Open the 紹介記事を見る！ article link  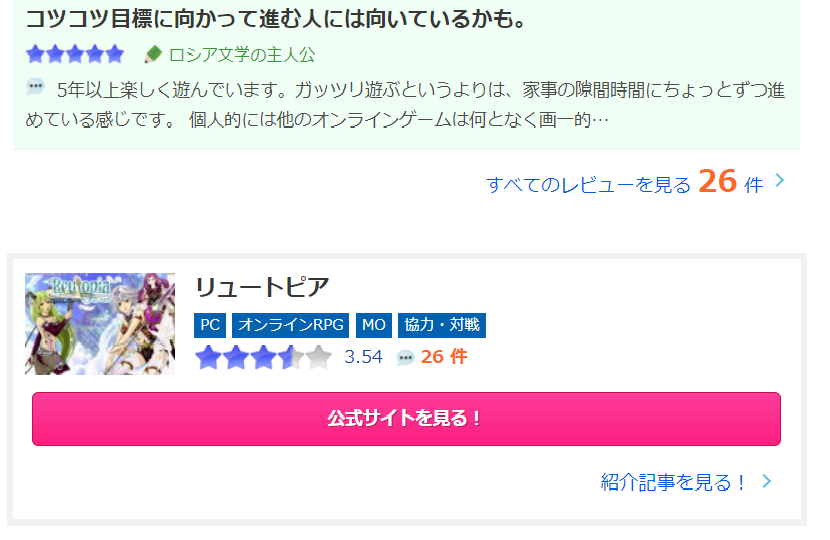click(x=673, y=482)
